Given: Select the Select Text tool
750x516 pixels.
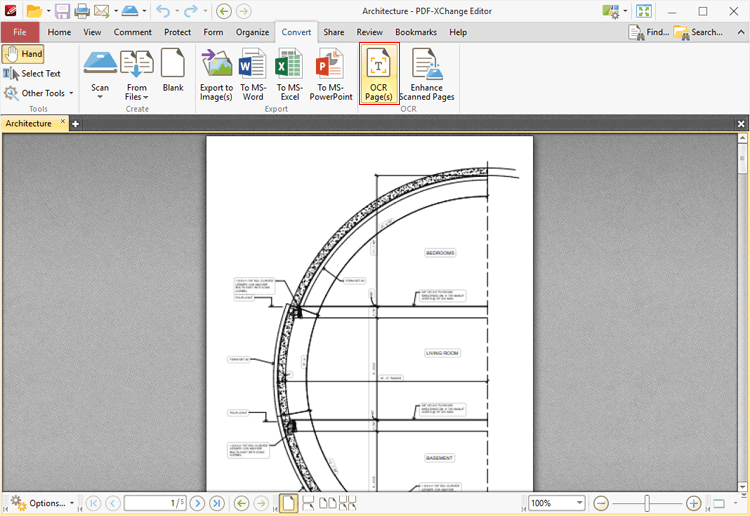Looking at the screenshot, I should [x=32, y=74].
